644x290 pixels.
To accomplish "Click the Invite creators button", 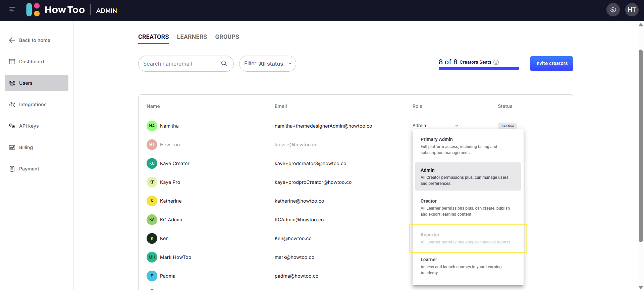I will [551, 63].
